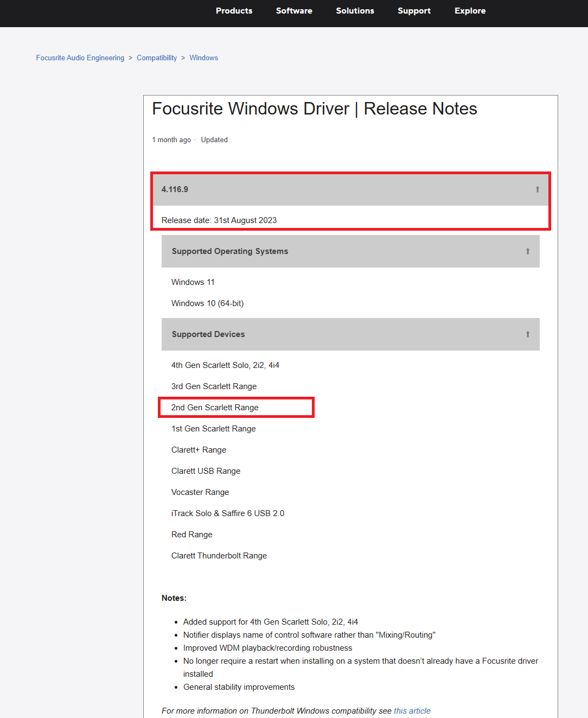Open 'this article' Thunderbolt compatibility link
The width and height of the screenshot is (588, 718).
(x=412, y=711)
